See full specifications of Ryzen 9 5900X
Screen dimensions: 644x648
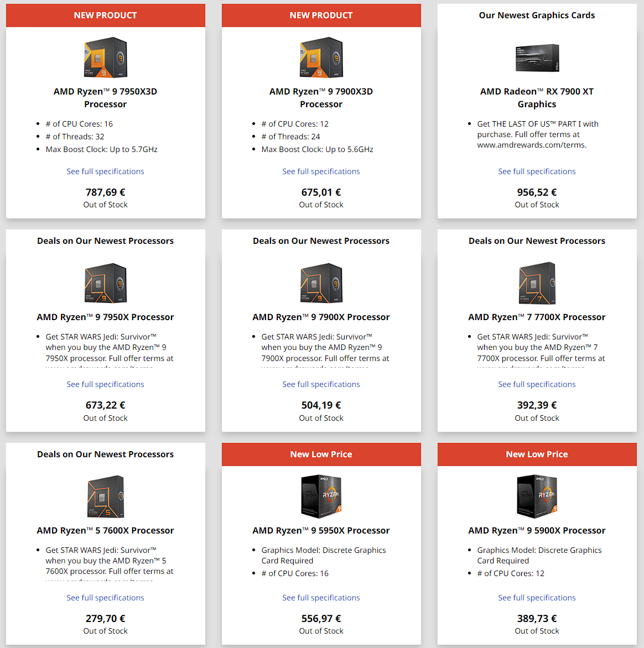click(x=537, y=598)
